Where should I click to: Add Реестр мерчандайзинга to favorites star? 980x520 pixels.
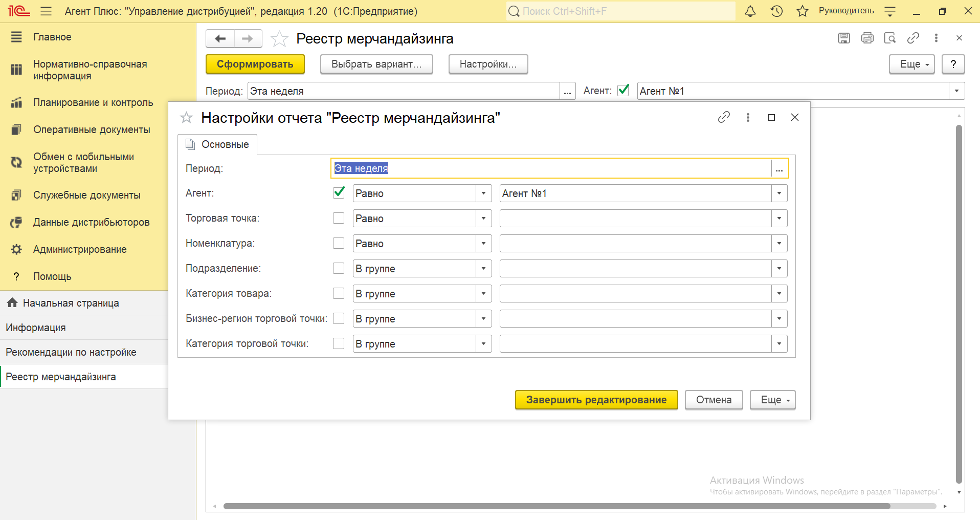coord(279,39)
